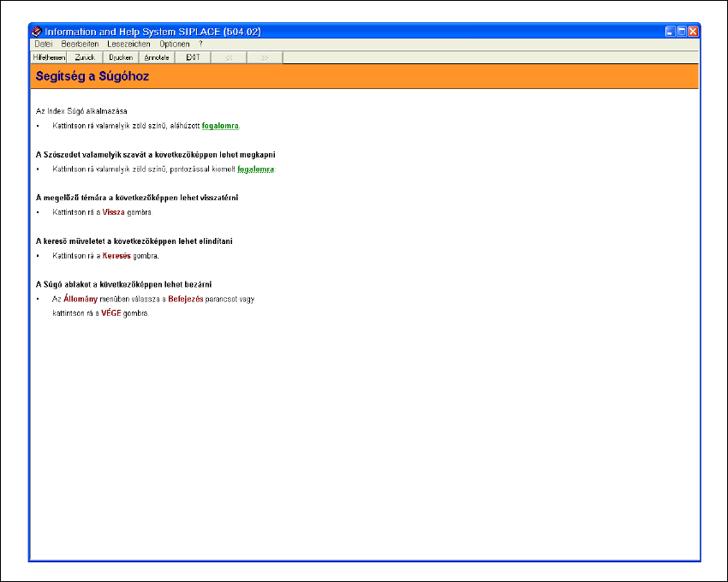
Task: Click the Segítség a Súgóhoz heading
Action: [92, 76]
